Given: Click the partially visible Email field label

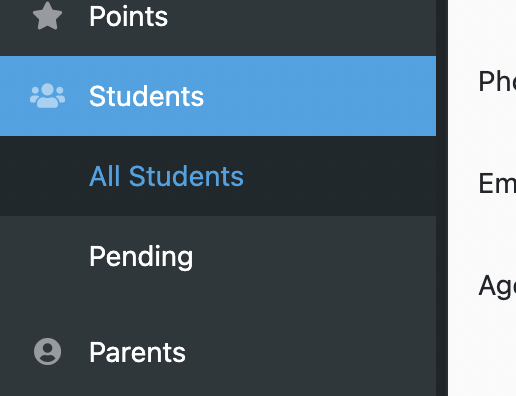Looking at the screenshot, I should pyautogui.click(x=497, y=183).
